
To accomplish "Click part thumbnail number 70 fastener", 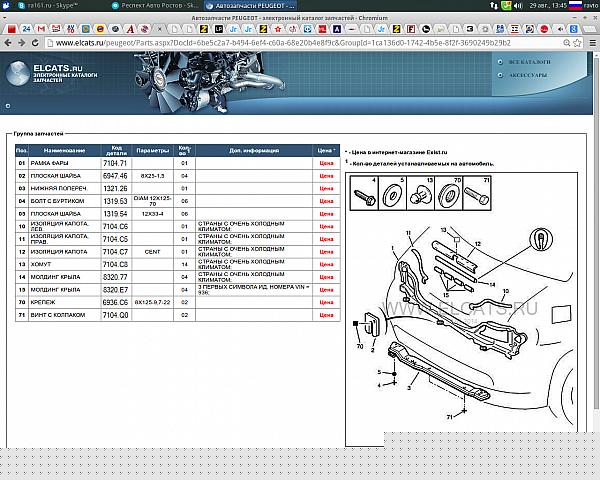I will 448,193.
